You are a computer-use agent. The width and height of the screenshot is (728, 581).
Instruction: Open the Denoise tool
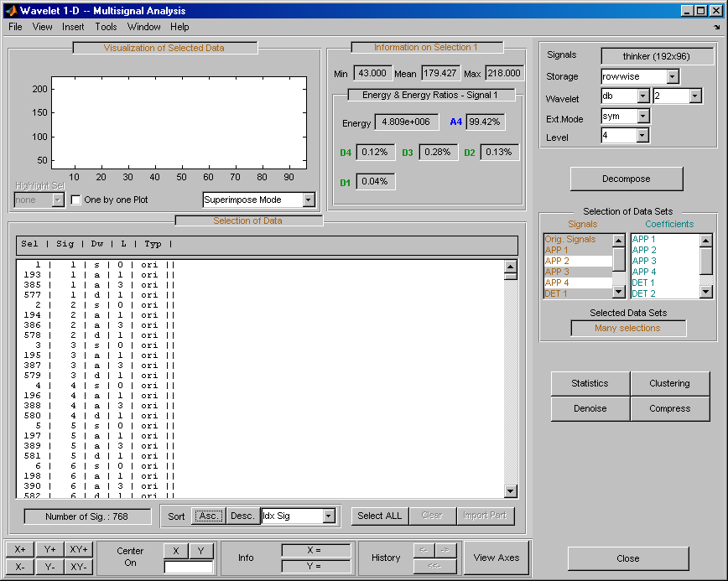[x=590, y=408]
